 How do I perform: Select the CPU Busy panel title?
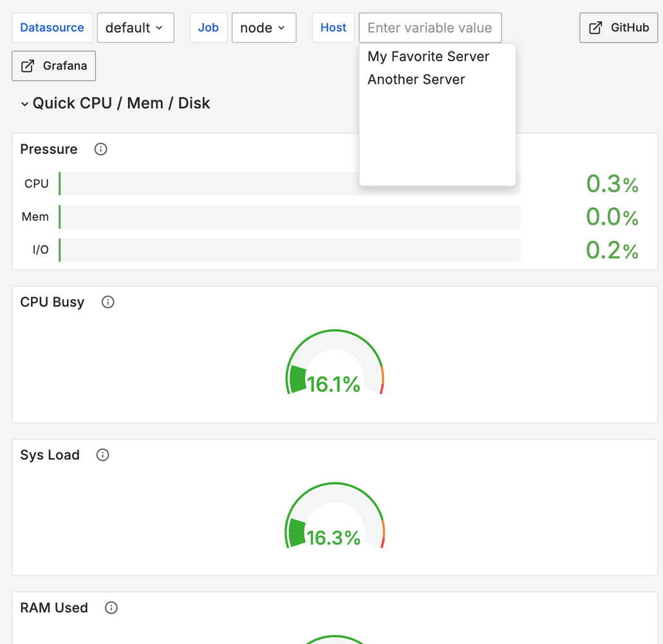(52, 302)
